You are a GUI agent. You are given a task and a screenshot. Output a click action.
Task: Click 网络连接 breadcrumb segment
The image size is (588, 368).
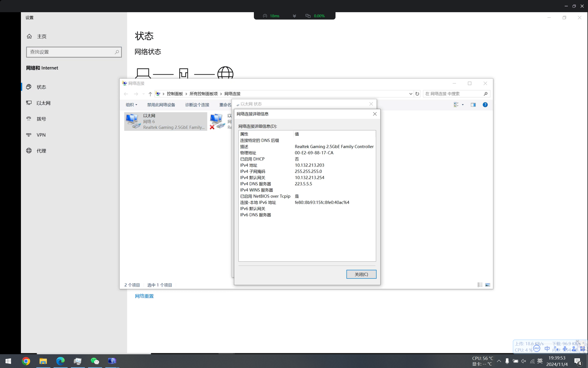point(232,94)
